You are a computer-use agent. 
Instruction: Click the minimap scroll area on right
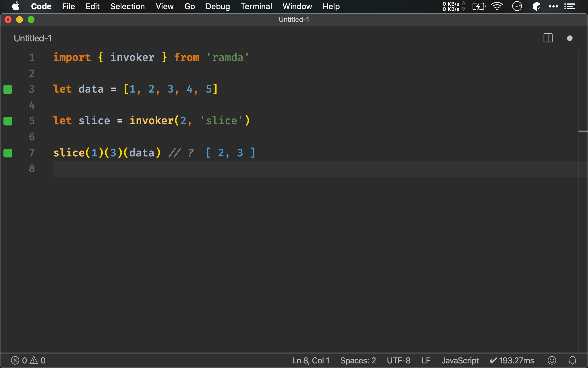[583, 201]
